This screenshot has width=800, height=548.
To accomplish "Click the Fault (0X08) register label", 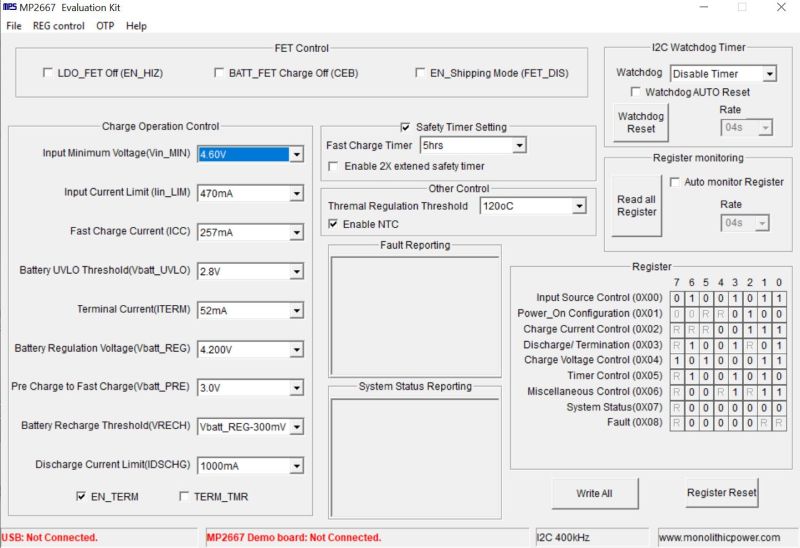I will pos(635,422).
